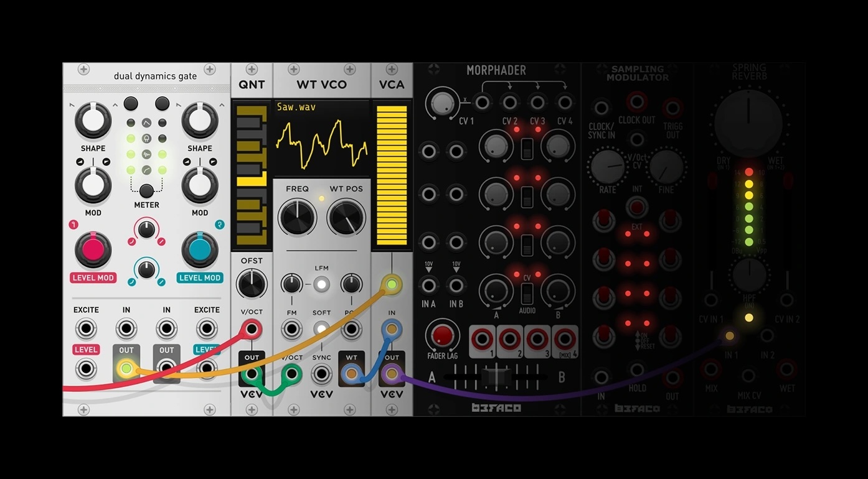Click the large Spring Reverb dry/wet knob
868x479 pixels.
coord(748,122)
